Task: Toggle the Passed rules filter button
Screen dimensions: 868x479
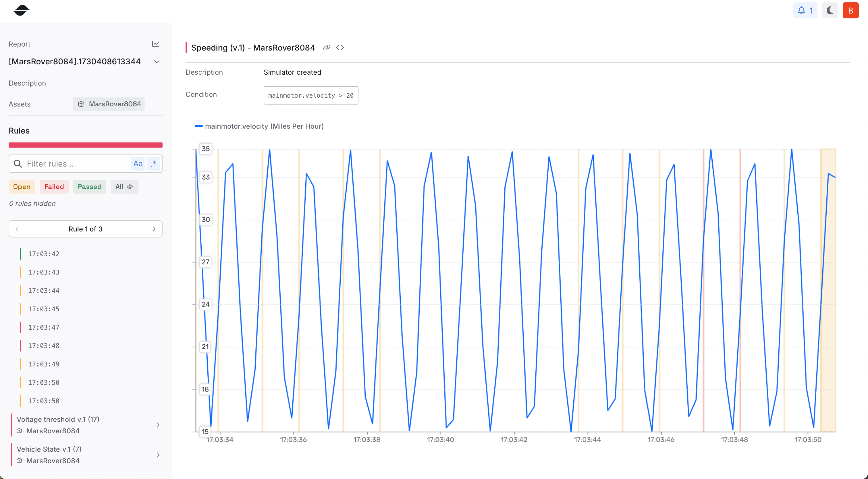Action: (x=89, y=186)
